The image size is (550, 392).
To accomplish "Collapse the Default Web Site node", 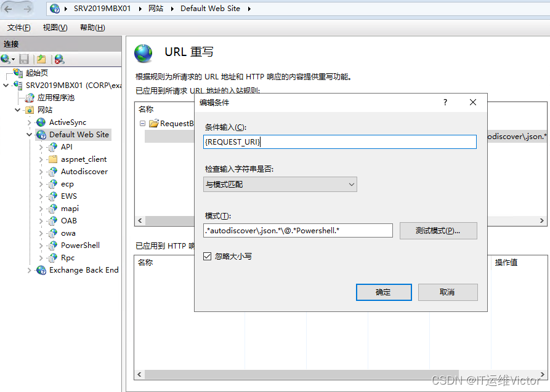I will pos(30,135).
